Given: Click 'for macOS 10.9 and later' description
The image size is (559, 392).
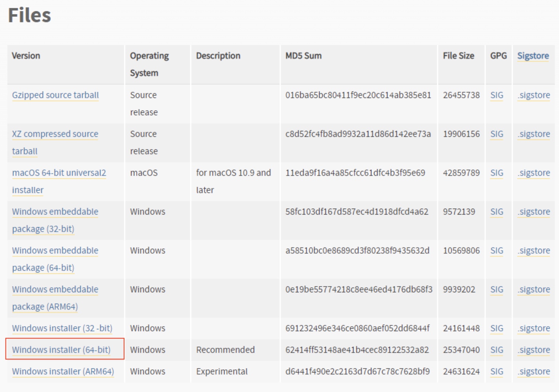Looking at the screenshot, I should [x=234, y=181].
